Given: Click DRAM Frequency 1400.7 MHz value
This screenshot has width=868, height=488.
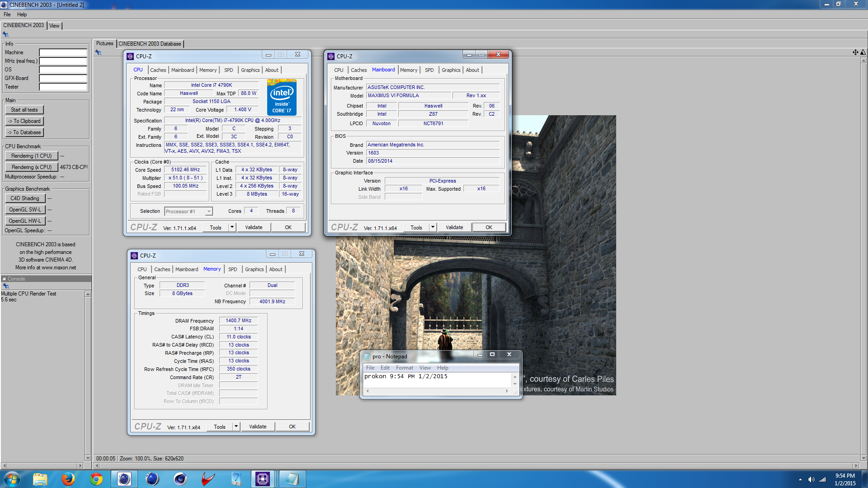Looking at the screenshot, I should (238, 320).
